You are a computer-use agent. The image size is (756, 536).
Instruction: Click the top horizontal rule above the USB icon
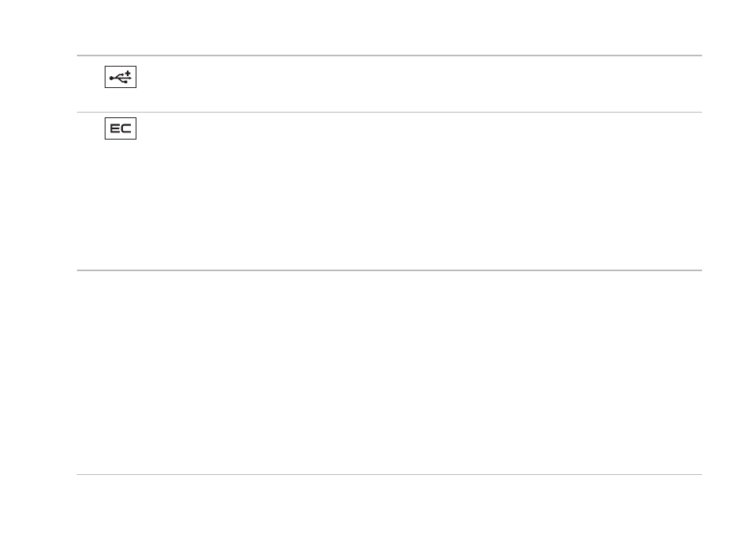tap(389, 56)
